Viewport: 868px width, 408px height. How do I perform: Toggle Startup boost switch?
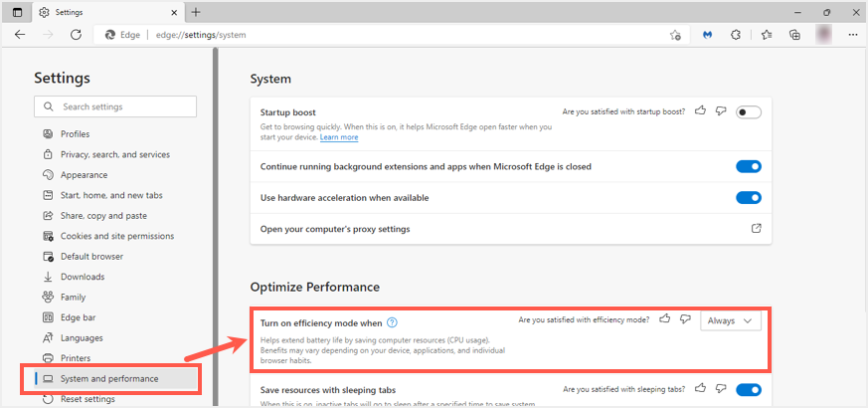point(749,112)
